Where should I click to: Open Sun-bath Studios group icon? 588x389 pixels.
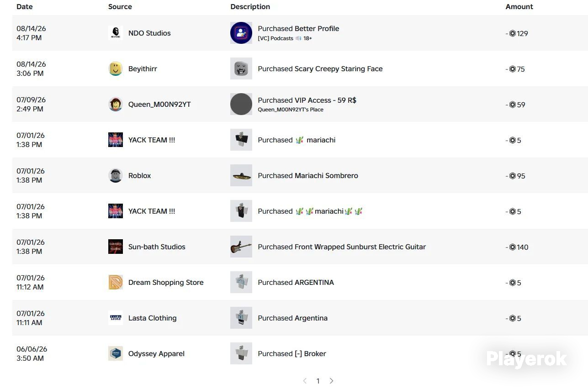pyautogui.click(x=116, y=247)
